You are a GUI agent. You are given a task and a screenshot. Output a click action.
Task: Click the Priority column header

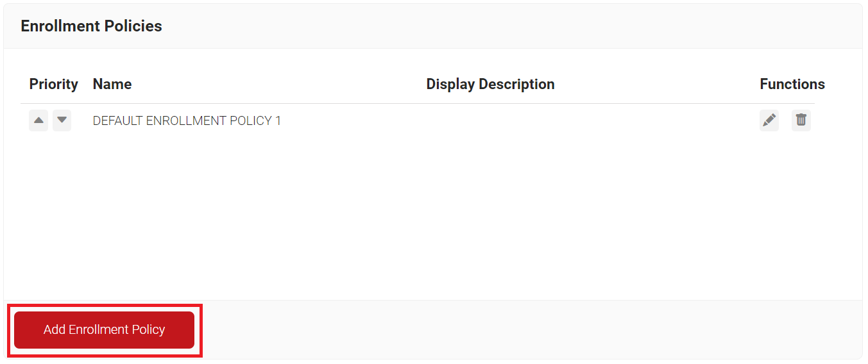tap(53, 84)
